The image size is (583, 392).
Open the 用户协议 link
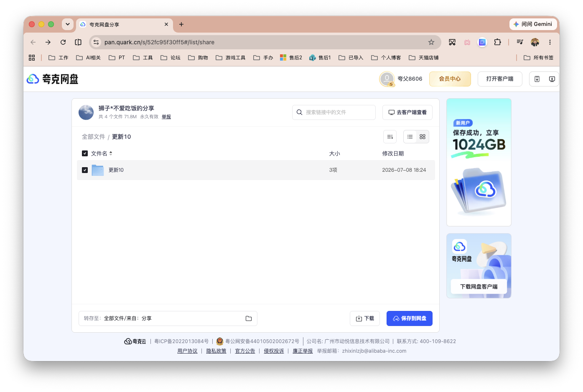coord(187,351)
